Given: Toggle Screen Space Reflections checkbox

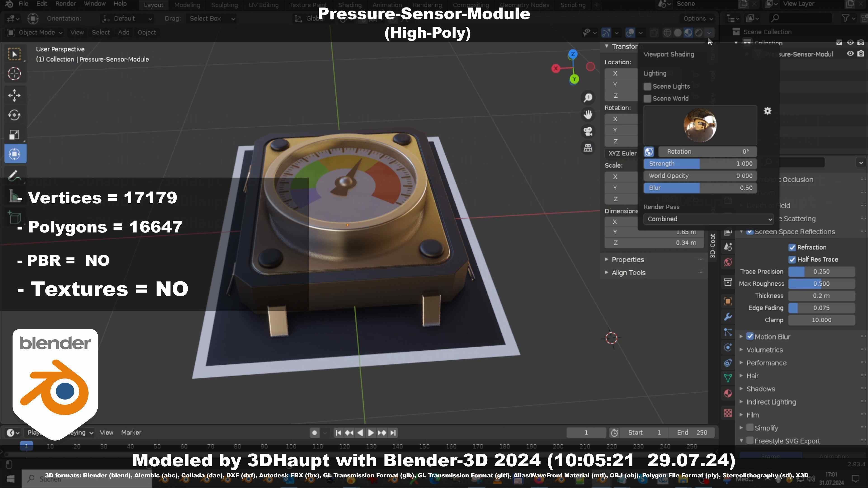Looking at the screenshot, I should (750, 232).
